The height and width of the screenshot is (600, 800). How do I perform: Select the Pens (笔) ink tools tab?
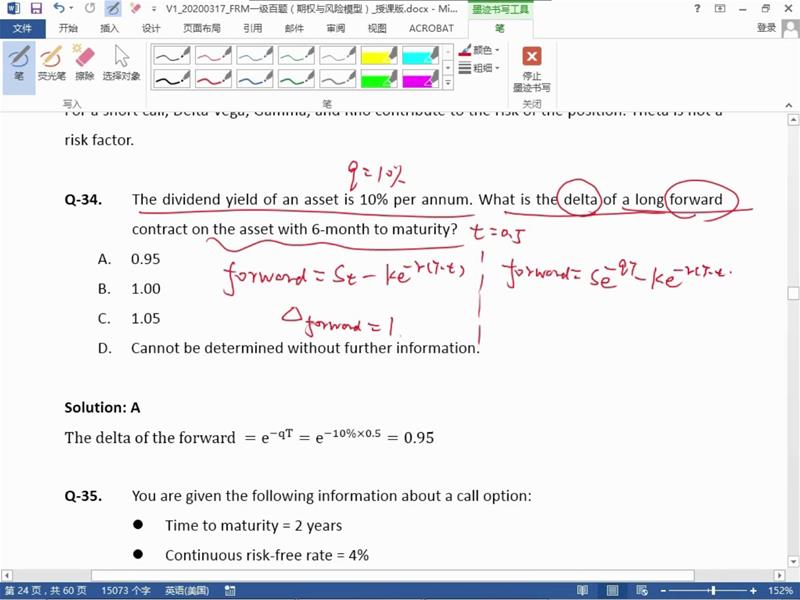499,29
